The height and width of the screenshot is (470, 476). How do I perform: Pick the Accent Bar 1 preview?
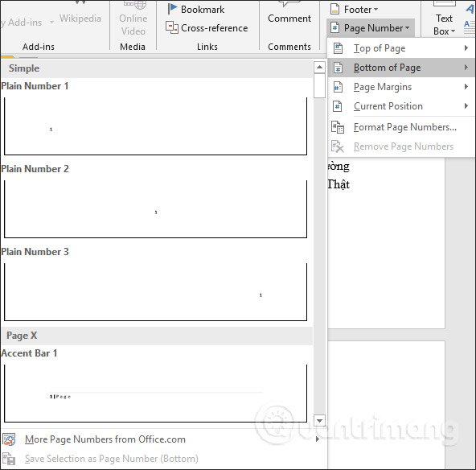coord(155,394)
